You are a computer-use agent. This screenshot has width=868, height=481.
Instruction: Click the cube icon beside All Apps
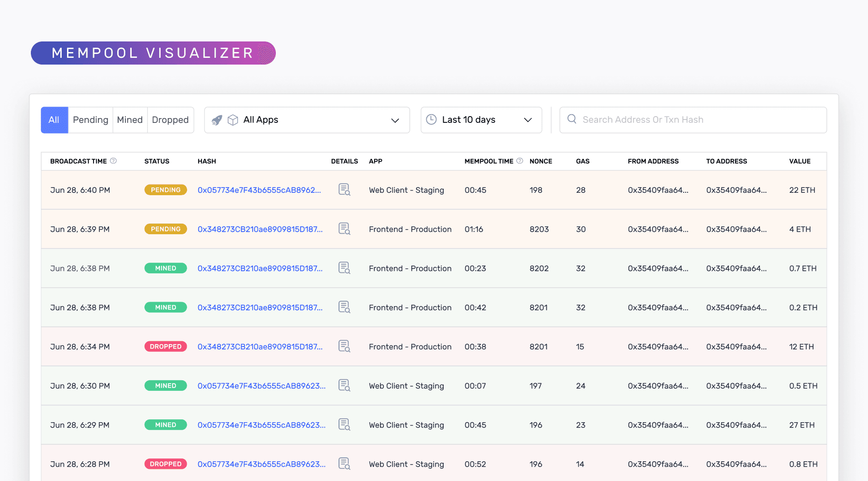[x=233, y=120]
